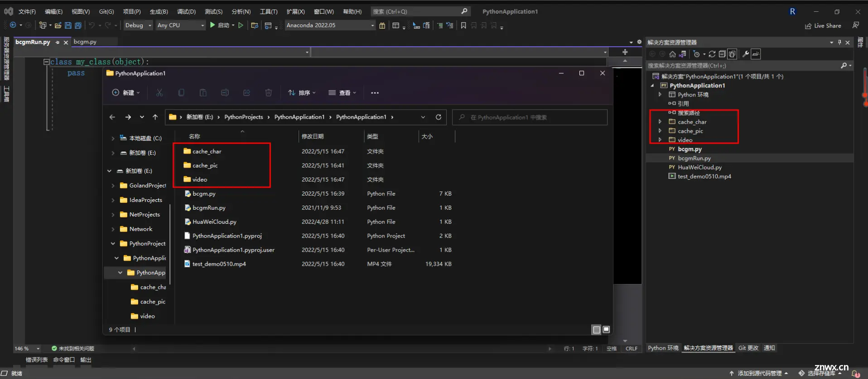
Task: Click the Python package gift icon
Action: click(382, 25)
